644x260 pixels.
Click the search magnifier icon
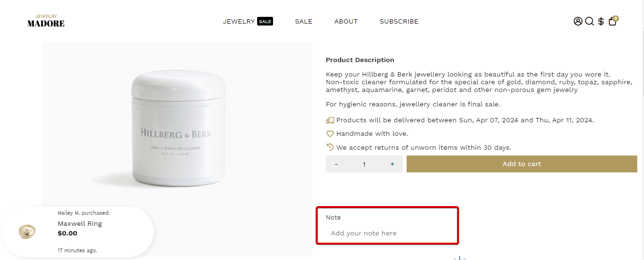[x=589, y=21]
